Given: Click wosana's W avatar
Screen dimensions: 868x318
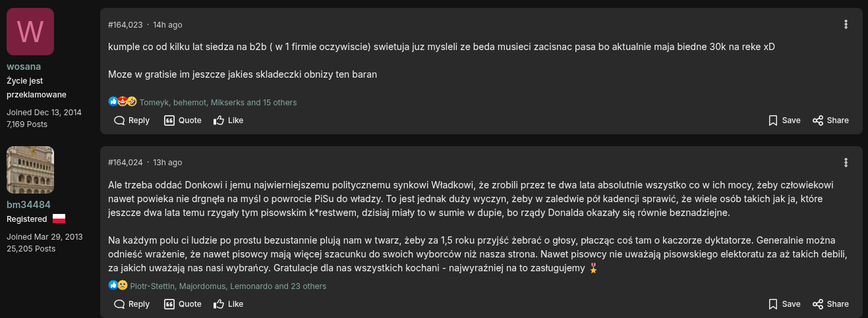Looking at the screenshot, I should [x=30, y=32].
